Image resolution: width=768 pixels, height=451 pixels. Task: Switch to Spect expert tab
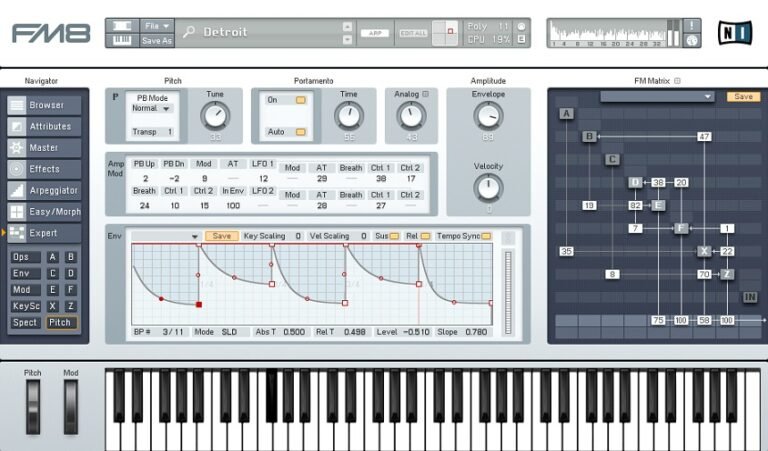point(24,323)
